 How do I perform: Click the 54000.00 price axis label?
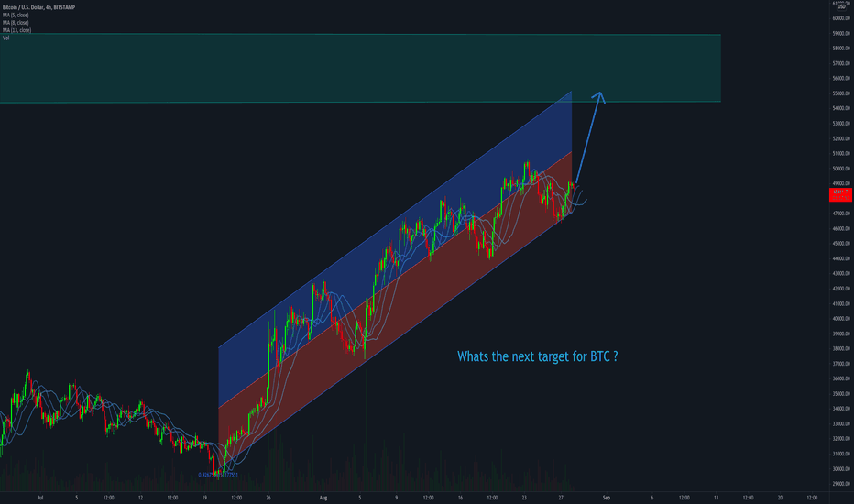pyautogui.click(x=841, y=108)
